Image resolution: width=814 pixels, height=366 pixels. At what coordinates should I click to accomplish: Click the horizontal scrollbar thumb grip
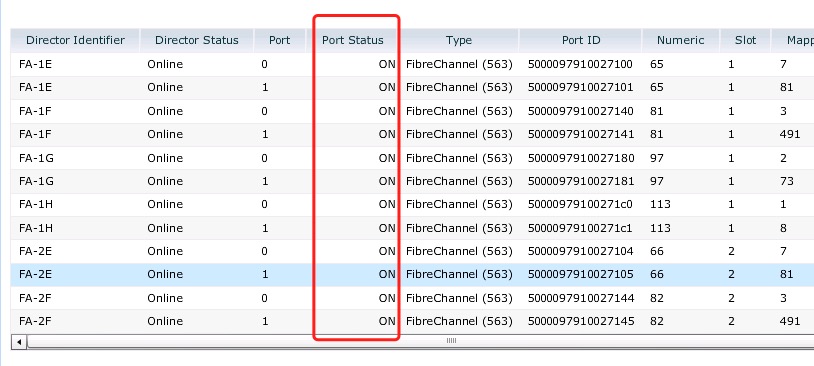[451, 341]
